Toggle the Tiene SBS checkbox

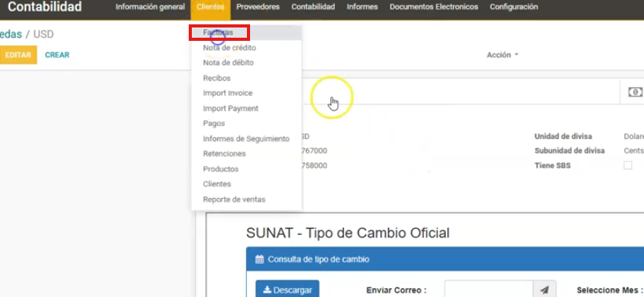(x=627, y=165)
